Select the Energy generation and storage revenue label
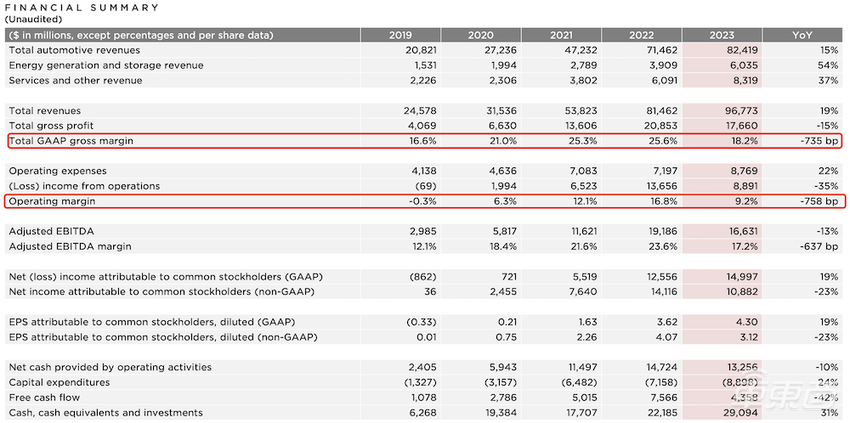 coord(106,65)
